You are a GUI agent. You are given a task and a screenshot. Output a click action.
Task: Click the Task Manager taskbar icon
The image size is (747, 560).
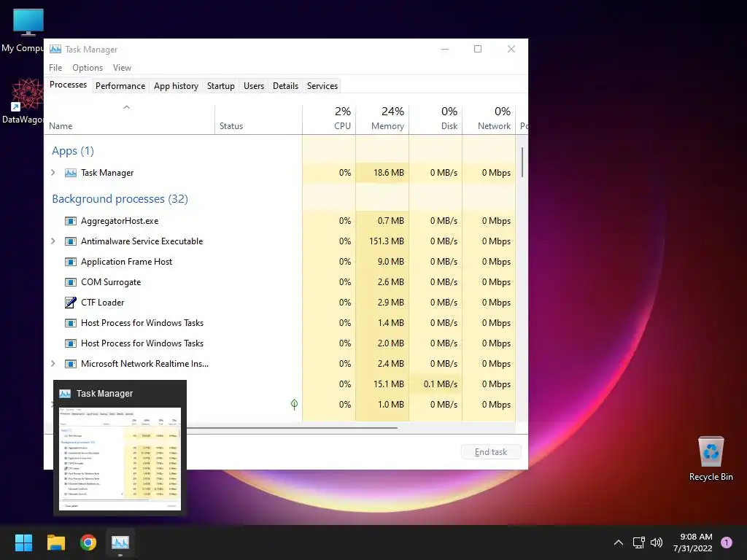point(120,542)
